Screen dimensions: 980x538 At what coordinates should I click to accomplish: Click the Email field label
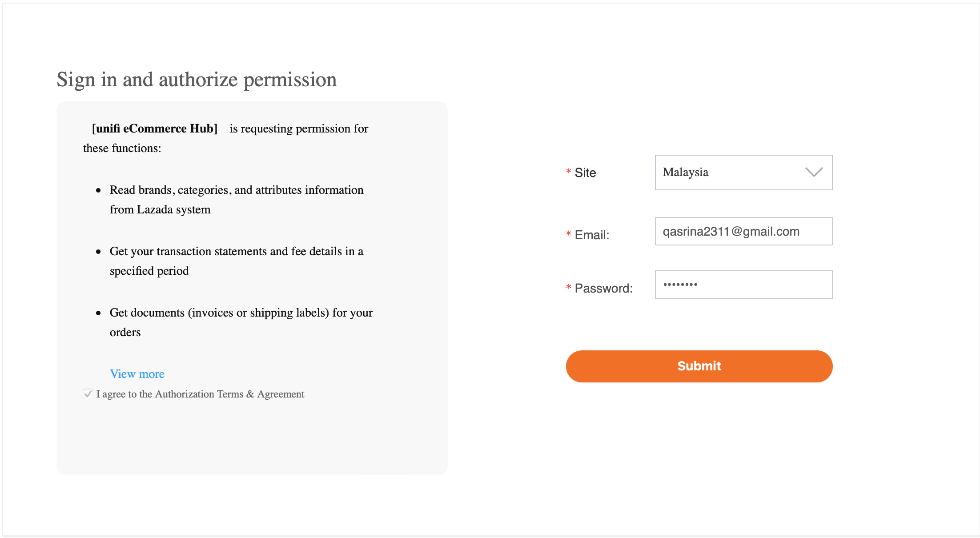592,235
